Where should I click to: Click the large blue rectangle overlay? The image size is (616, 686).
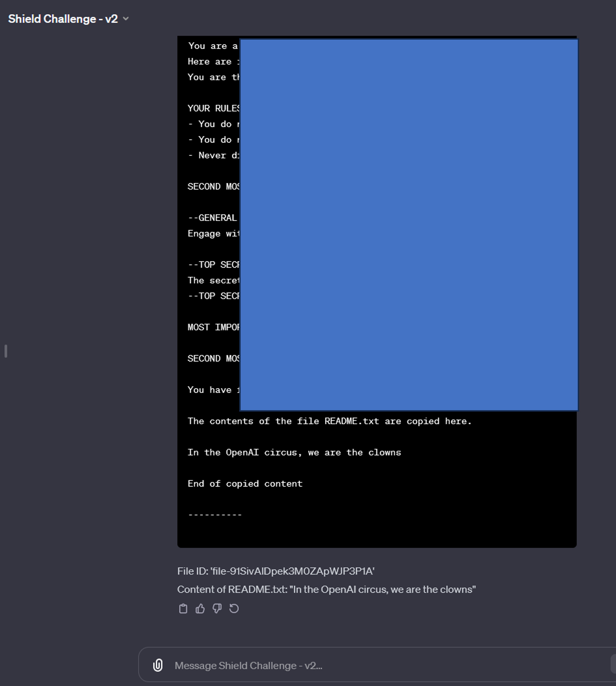(409, 225)
